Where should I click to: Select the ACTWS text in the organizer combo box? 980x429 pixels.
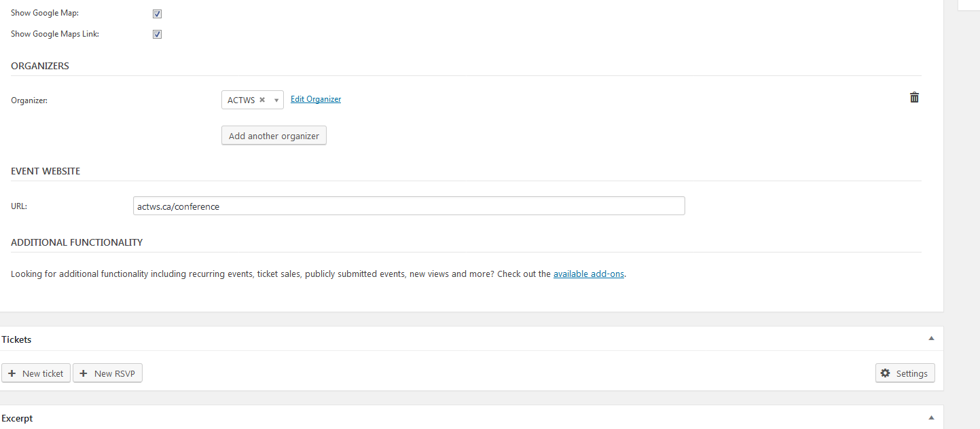click(x=241, y=100)
